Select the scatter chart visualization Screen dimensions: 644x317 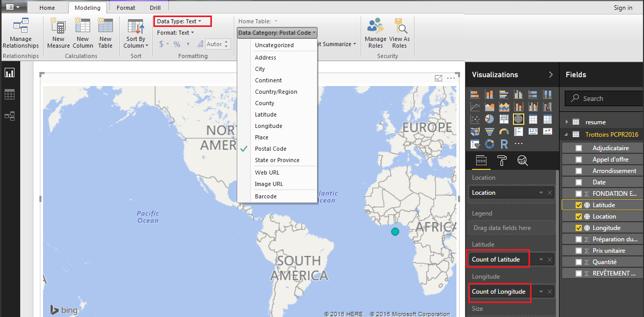(x=475, y=119)
